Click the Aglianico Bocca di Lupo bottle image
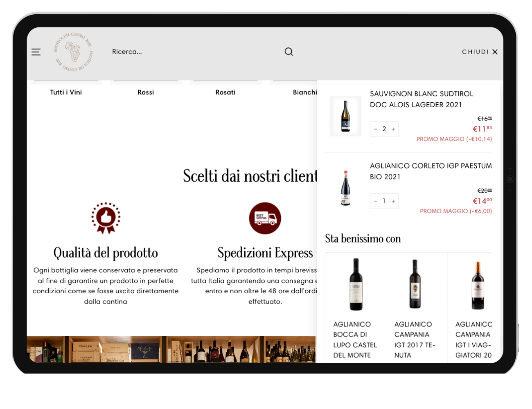The height and width of the screenshot is (409, 532). click(x=356, y=284)
